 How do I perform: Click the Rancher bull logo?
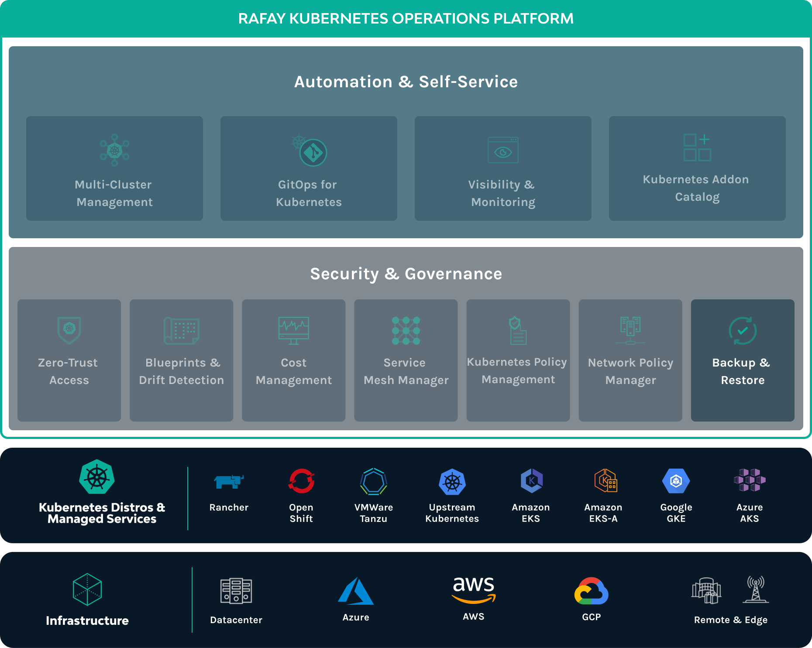click(x=229, y=481)
